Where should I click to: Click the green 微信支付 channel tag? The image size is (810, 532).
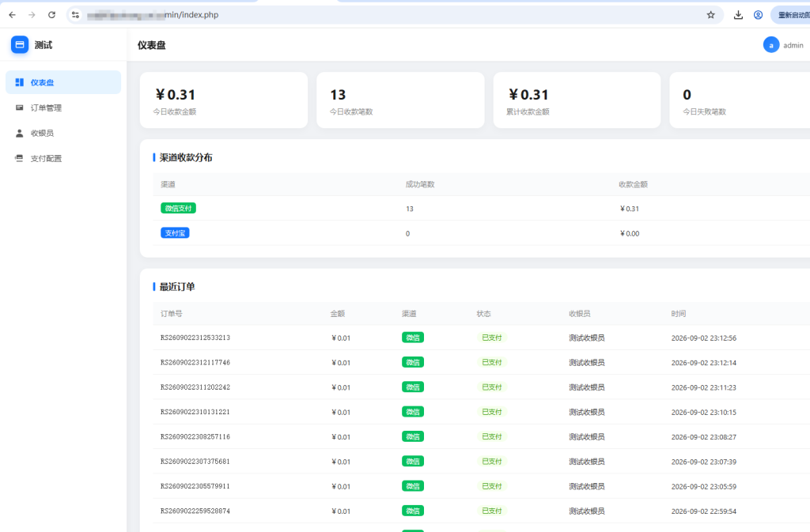(178, 209)
